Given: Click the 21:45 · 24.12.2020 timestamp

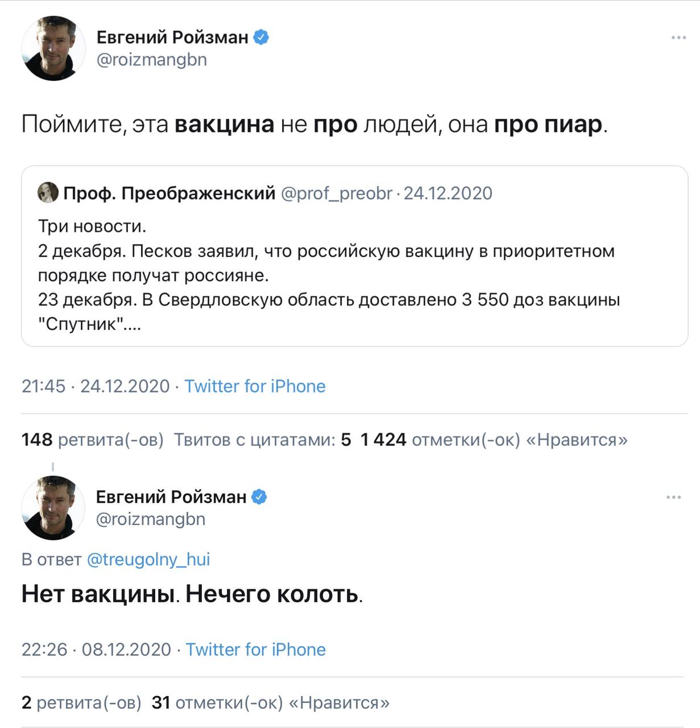Looking at the screenshot, I should pos(96,386).
